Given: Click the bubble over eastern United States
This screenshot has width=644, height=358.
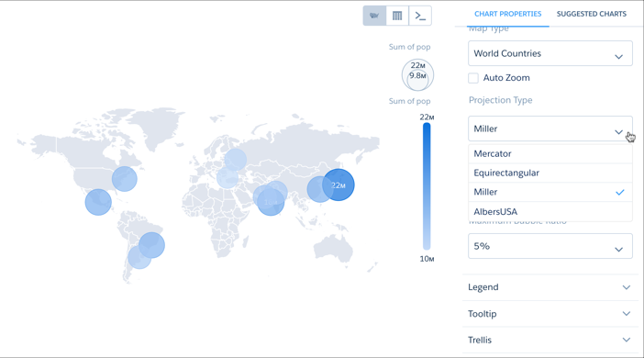Looking at the screenshot, I should point(125,179).
